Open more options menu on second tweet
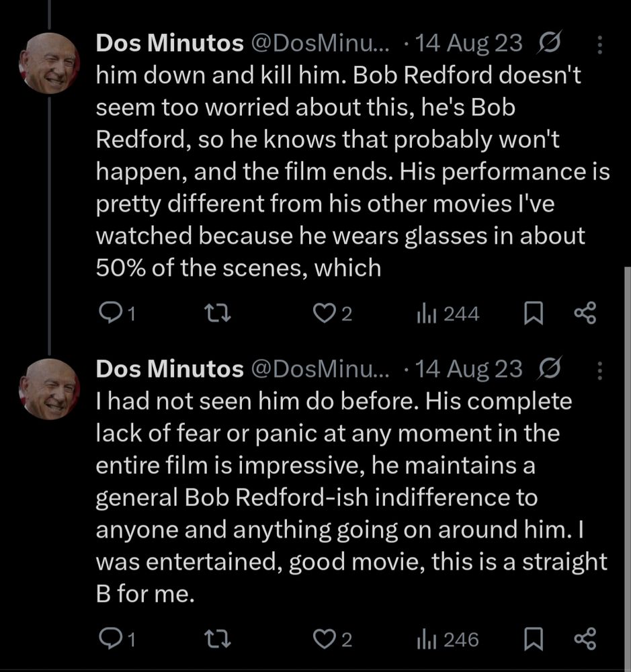This screenshot has height=672, width=631. tap(599, 370)
